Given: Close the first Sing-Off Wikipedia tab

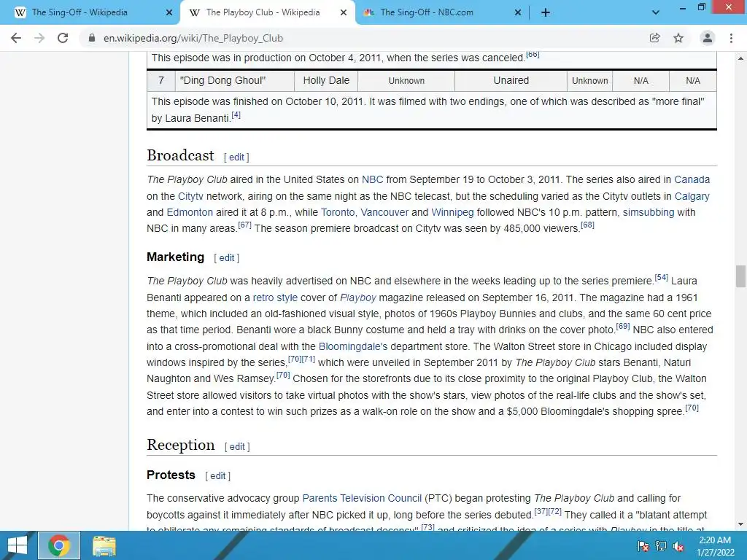Looking at the screenshot, I should (169, 13).
